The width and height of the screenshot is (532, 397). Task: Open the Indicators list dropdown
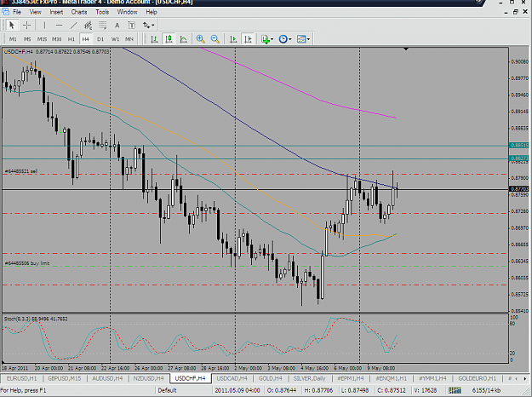[x=267, y=39]
